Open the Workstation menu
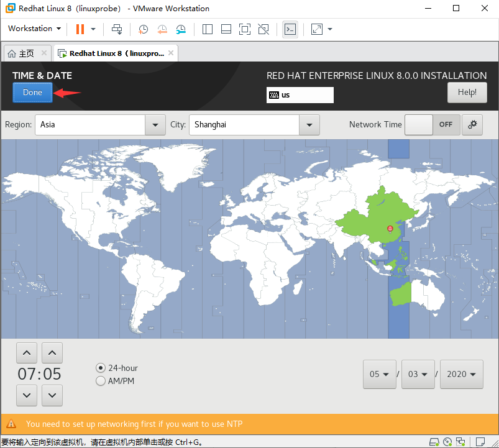499x448 pixels. point(34,29)
